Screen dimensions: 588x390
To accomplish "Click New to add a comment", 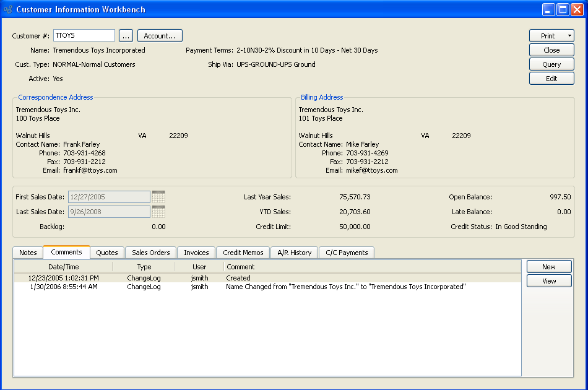I will pyautogui.click(x=548, y=267).
